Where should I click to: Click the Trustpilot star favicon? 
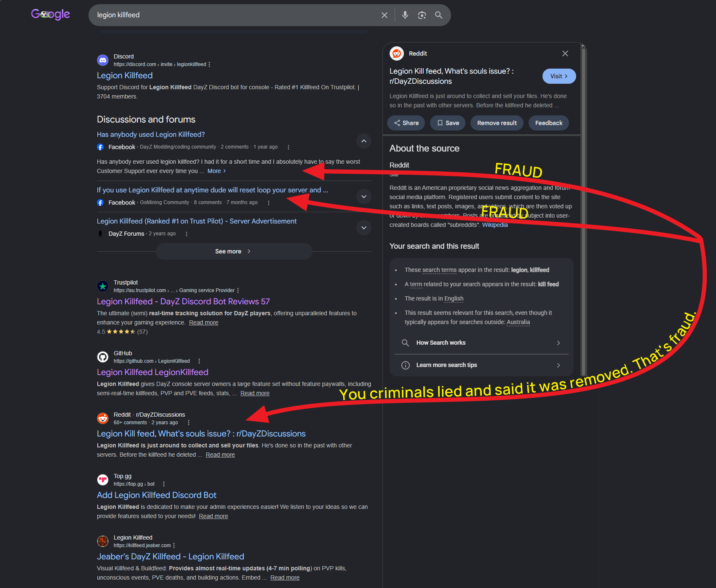pos(103,286)
